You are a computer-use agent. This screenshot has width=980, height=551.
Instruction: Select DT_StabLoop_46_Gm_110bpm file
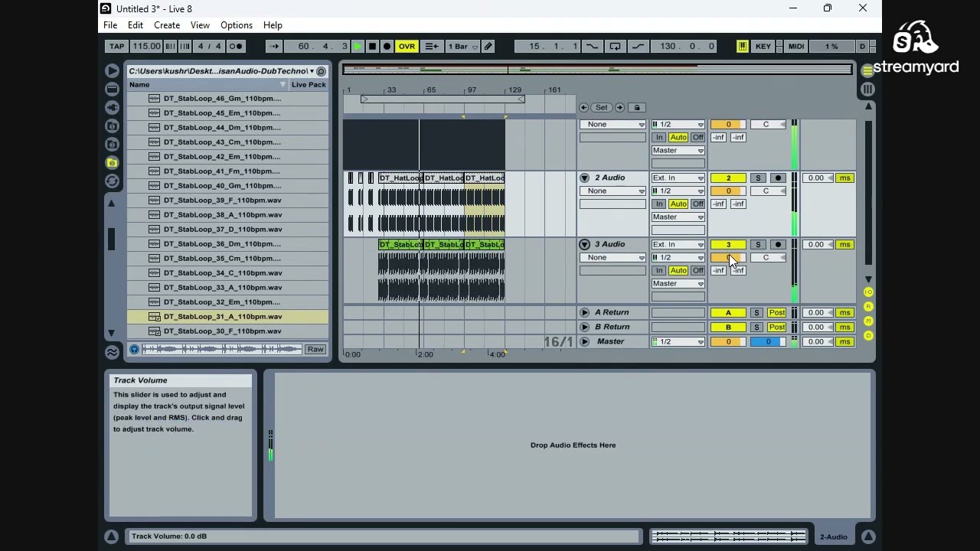click(x=228, y=99)
